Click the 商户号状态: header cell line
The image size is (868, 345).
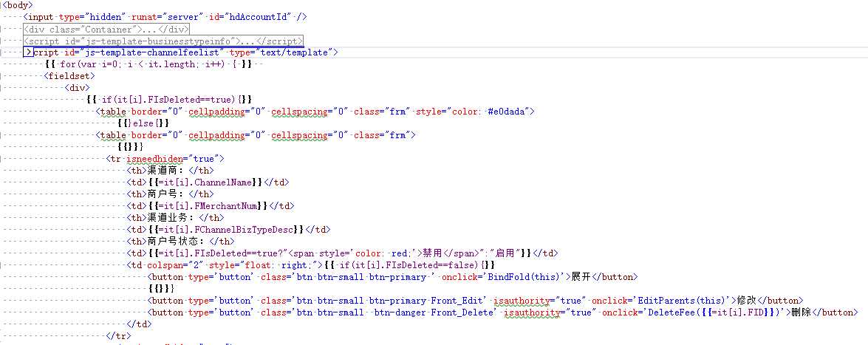click(181, 241)
